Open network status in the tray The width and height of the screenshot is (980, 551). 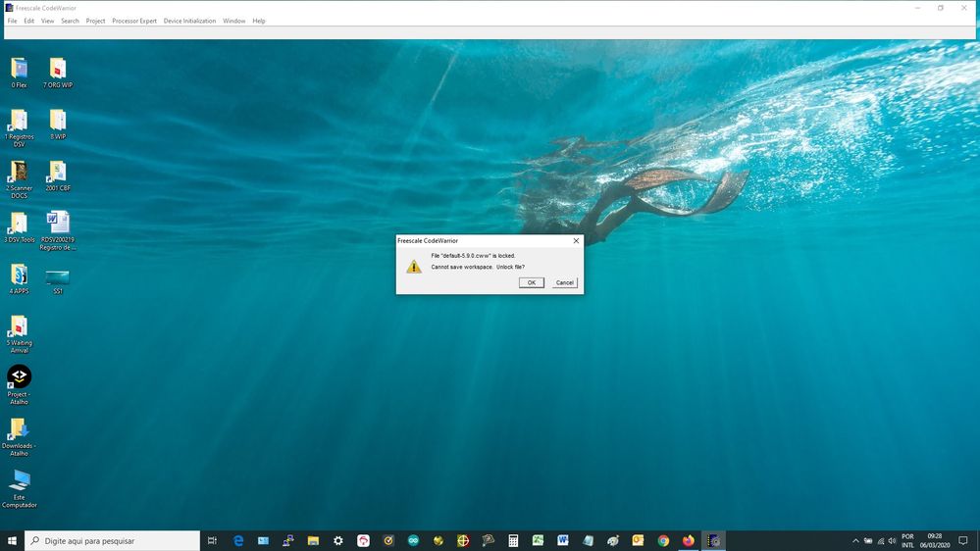click(x=880, y=541)
